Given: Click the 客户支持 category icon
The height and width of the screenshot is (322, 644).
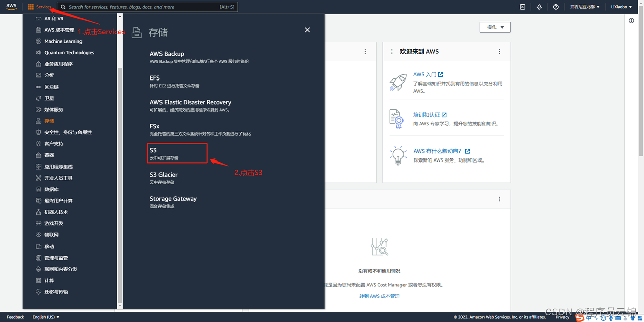Looking at the screenshot, I should [39, 144].
